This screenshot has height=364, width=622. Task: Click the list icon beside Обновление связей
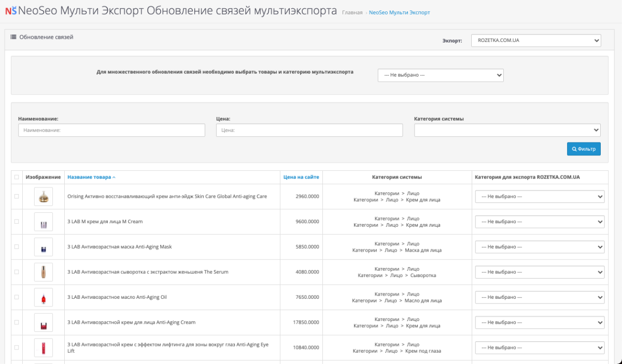coord(13,37)
